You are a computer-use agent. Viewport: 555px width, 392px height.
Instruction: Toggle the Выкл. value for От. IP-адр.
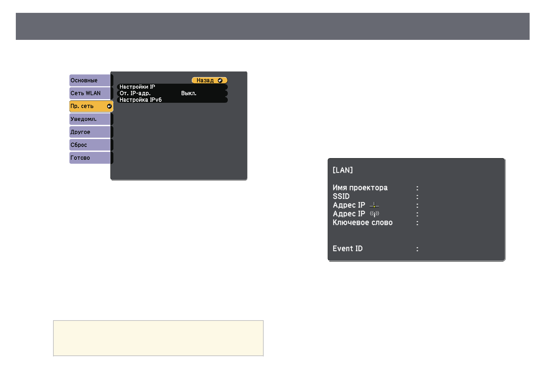click(x=189, y=94)
